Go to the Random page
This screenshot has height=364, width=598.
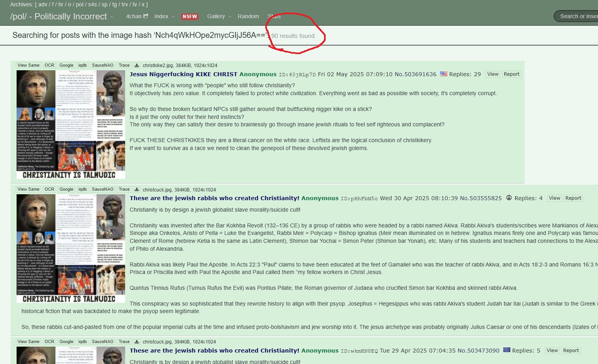click(x=248, y=16)
